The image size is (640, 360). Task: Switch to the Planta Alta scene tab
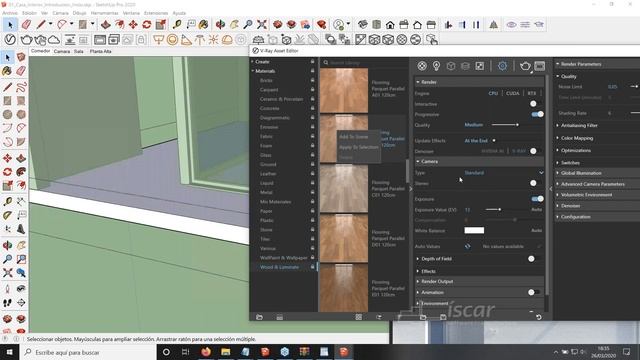pos(100,51)
